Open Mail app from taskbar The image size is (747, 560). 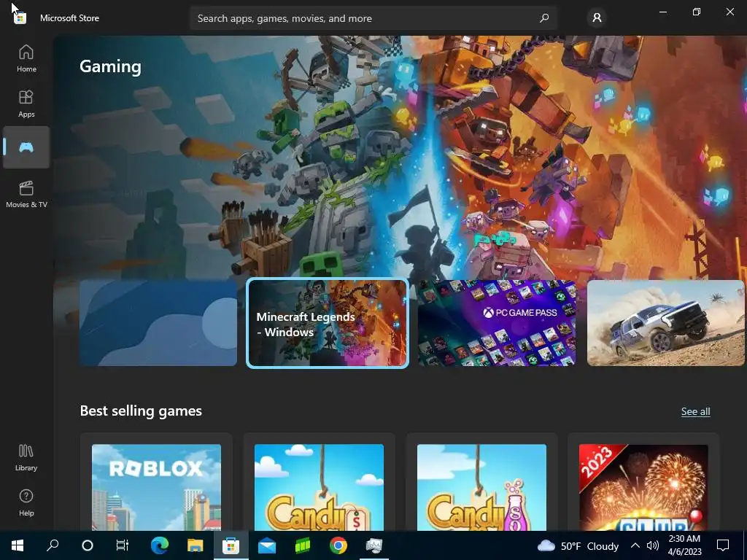(x=267, y=545)
